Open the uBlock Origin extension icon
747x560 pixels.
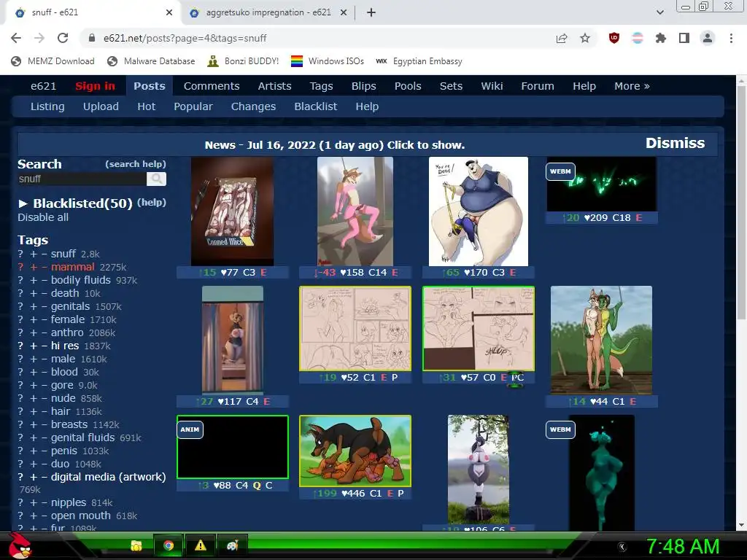pos(614,38)
